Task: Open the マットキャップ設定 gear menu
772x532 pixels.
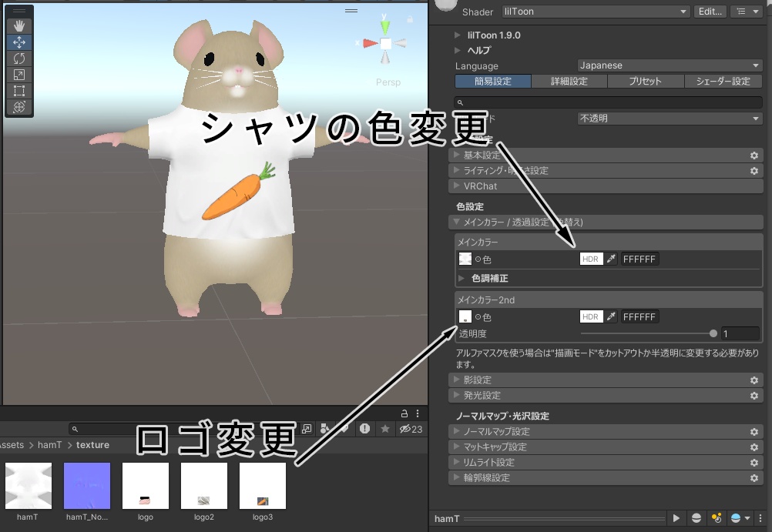Action: tap(754, 447)
